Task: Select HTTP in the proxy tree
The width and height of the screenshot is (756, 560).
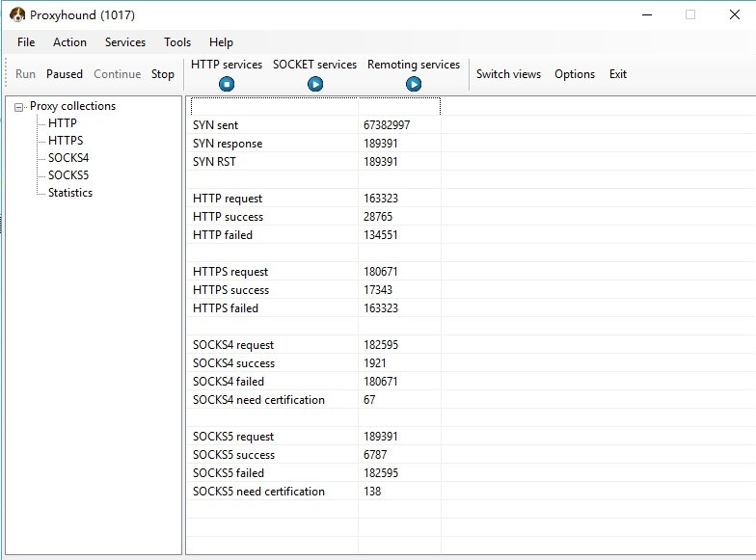Action: point(62,123)
